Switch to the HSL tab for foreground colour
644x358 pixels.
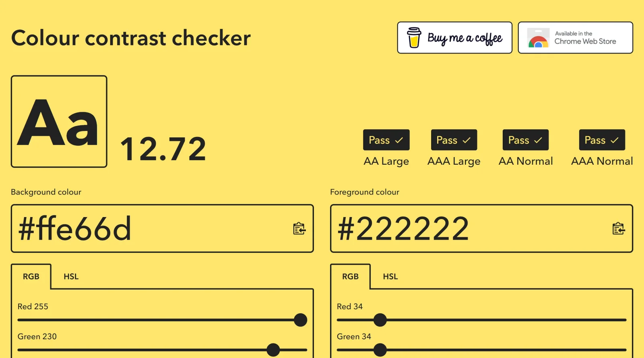390,276
